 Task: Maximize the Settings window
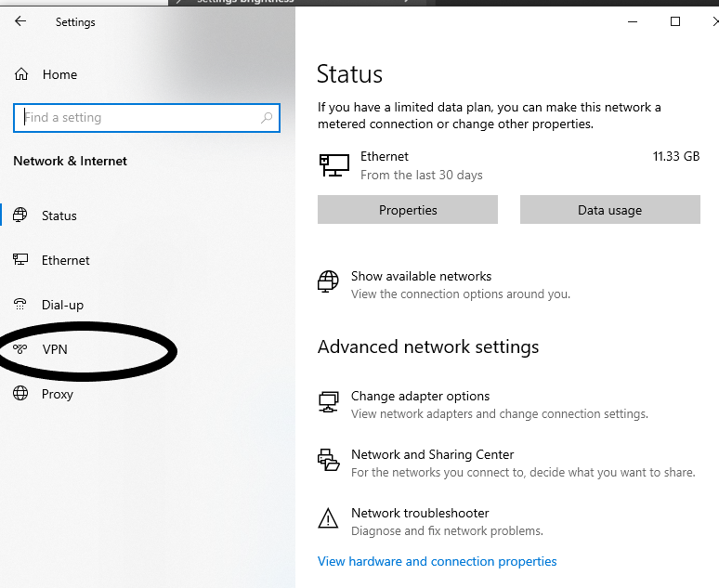(675, 21)
